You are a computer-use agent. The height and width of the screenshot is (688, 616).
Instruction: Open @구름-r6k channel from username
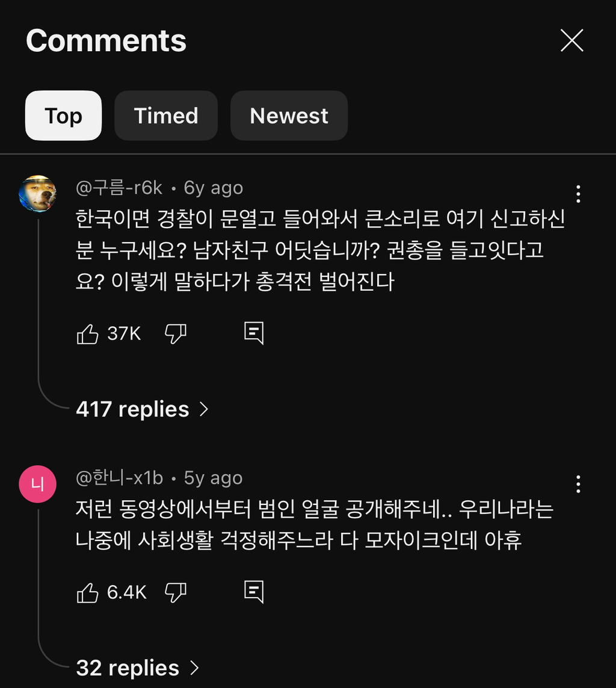point(119,188)
